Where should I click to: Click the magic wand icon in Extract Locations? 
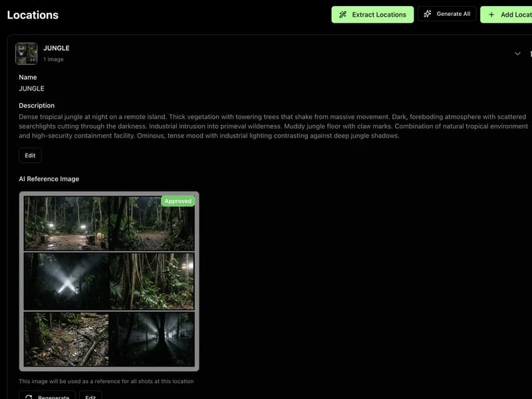[342, 15]
